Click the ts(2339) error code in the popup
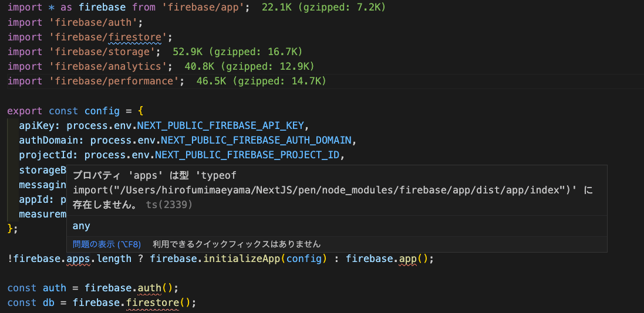The height and width of the screenshot is (313, 644). [169, 205]
